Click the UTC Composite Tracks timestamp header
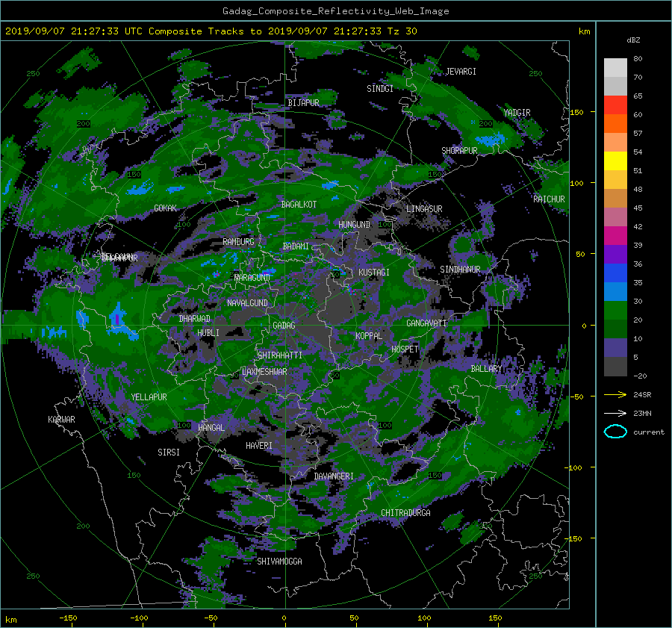Image resolution: width=672 pixels, height=628 pixels. 211,31
